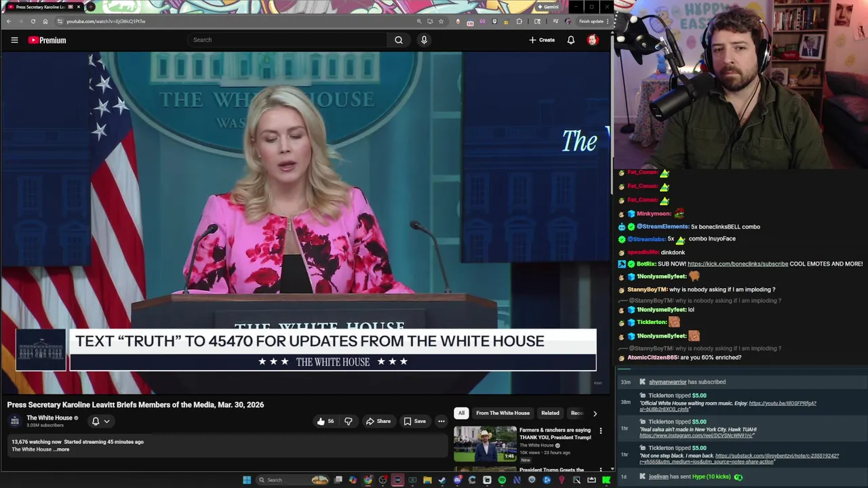This screenshot has width=868, height=488.
Task: Open more actions three-dot menu under video
Action: 441,421
